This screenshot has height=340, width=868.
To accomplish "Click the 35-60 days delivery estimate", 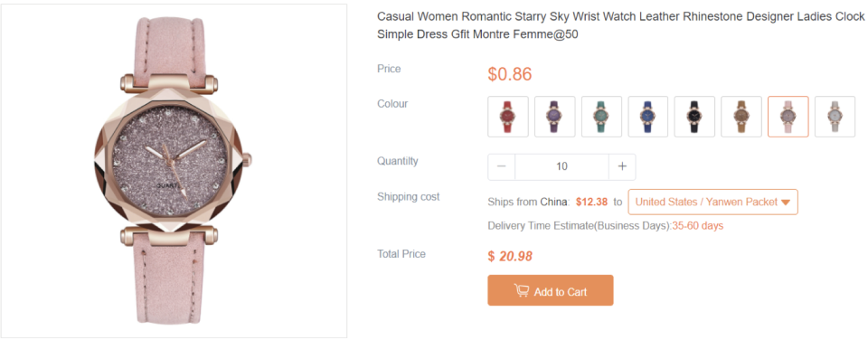I will (697, 226).
